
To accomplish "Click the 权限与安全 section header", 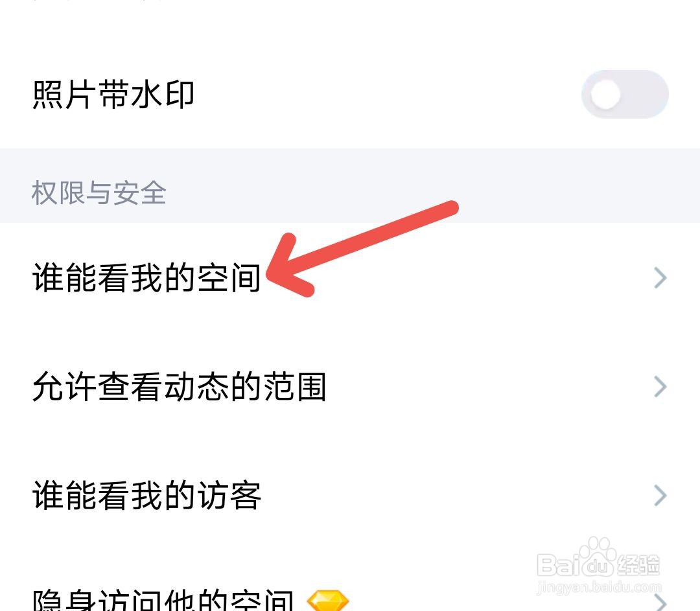I will pyautogui.click(x=99, y=193).
